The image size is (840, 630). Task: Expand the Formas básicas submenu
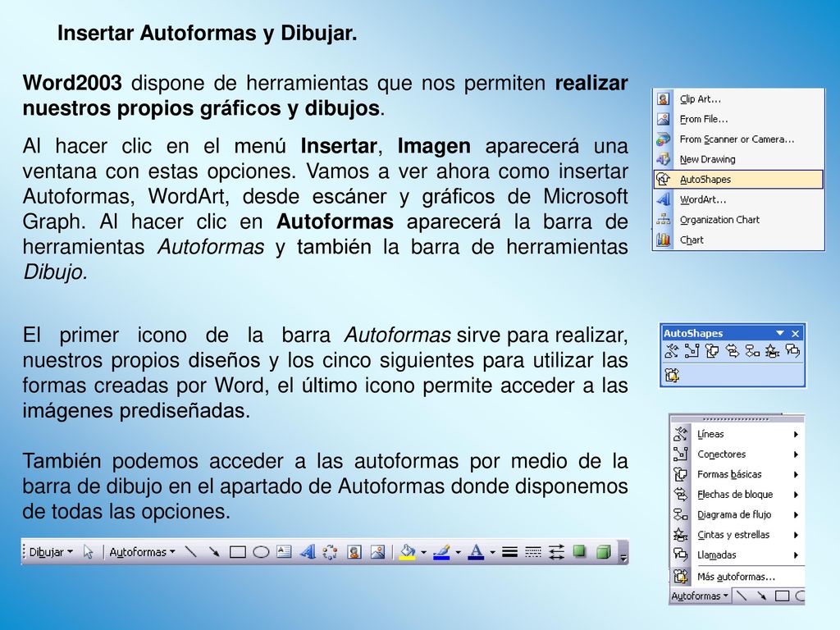pos(737,474)
